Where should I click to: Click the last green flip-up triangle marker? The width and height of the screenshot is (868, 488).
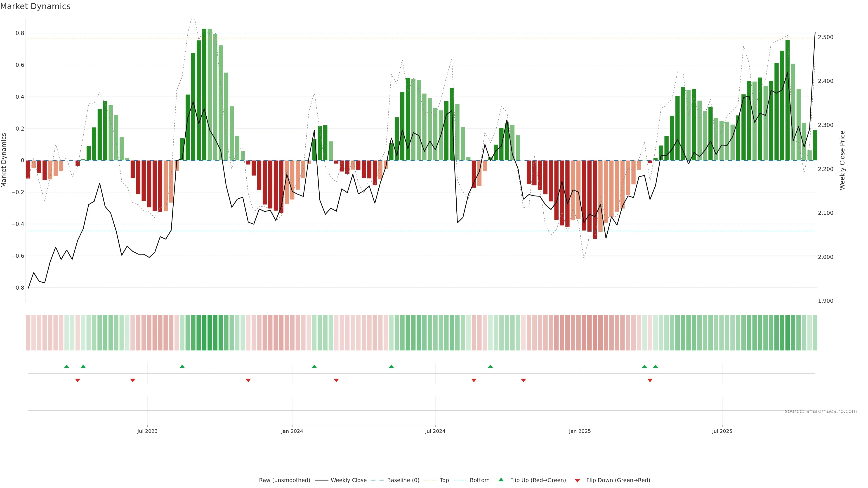coord(655,366)
